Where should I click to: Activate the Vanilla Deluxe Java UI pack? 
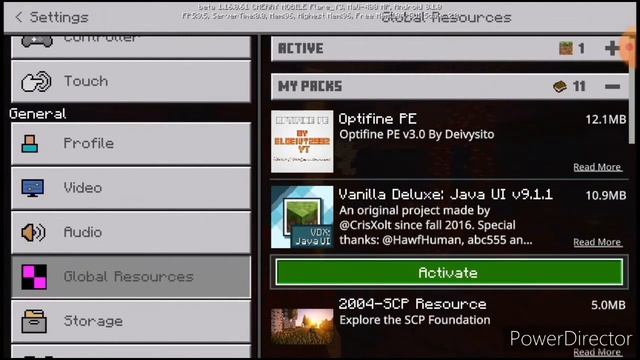coord(449,272)
